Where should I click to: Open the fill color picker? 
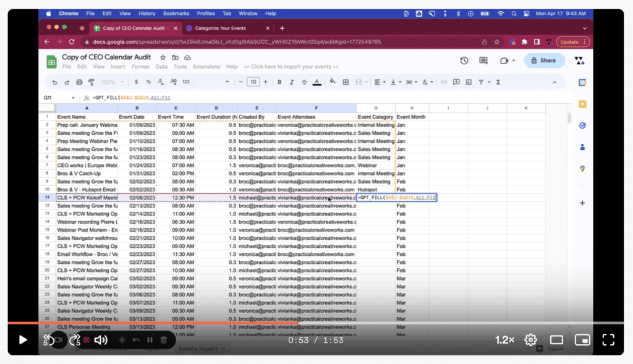coord(332,82)
